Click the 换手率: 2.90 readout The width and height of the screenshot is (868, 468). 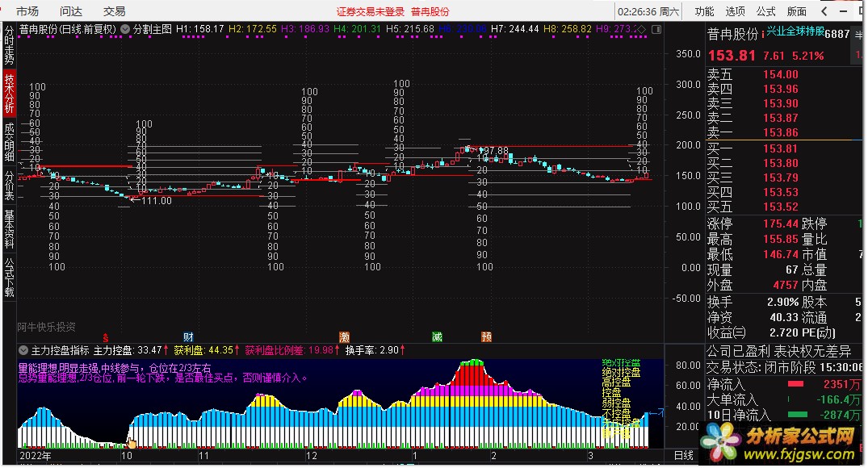(x=375, y=350)
